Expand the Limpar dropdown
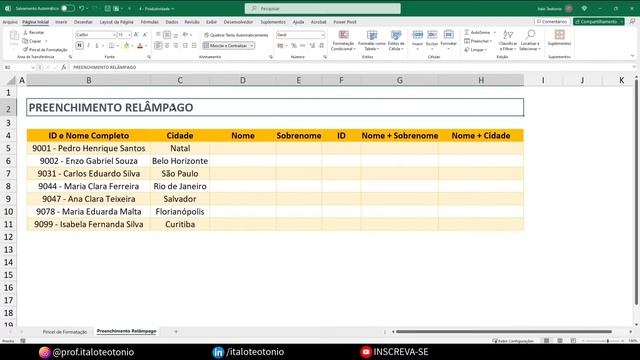This screenshot has height=360, width=640. pyautogui.click(x=486, y=50)
